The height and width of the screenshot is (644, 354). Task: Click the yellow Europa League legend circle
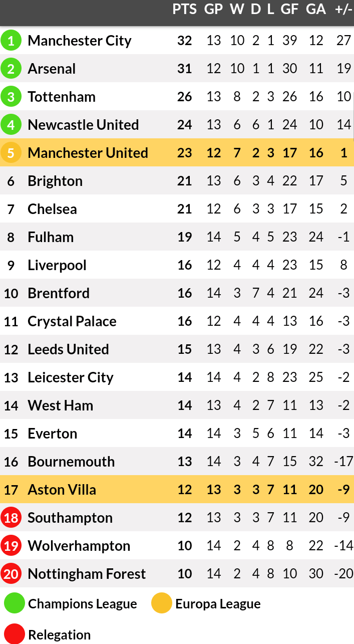pyautogui.click(x=162, y=603)
